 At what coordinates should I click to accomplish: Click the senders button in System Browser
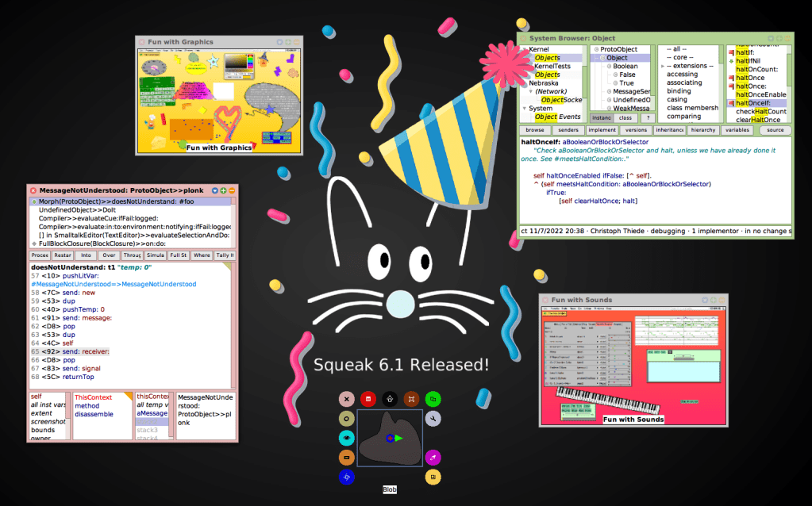point(568,130)
